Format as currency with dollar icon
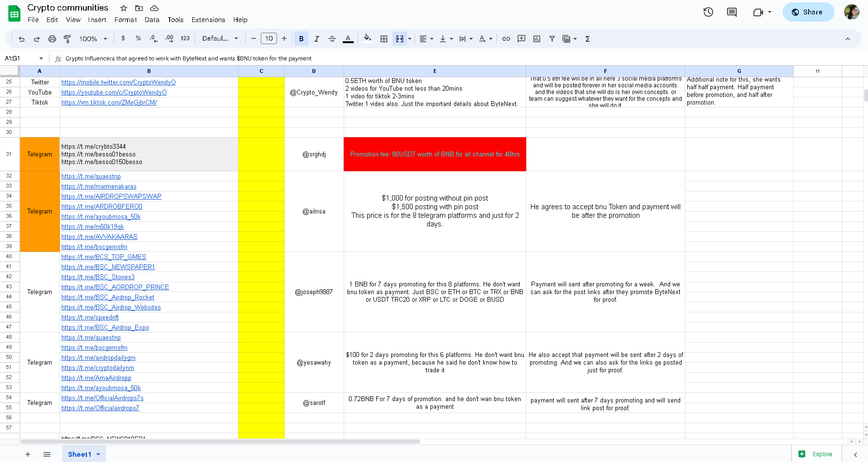Viewport: 868px width, 462px height. tap(123, 38)
